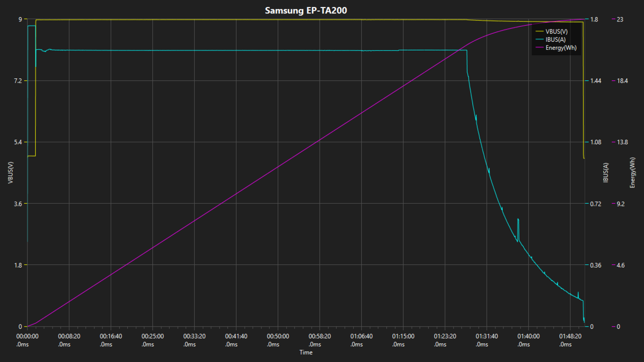This screenshot has width=644, height=362.
Task: Click the VBUS(V) left axis title
Action: tap(10, 173)
